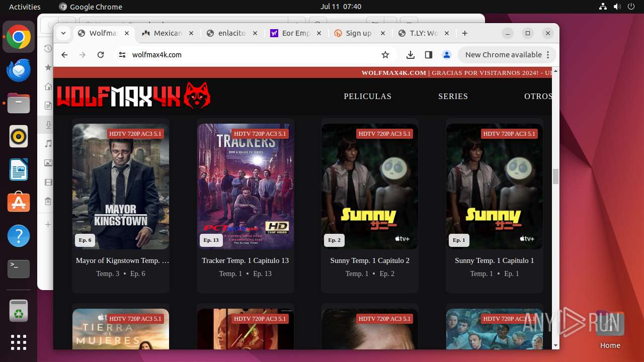Open the PELICULAS menu
The image size is (644, 362).
(367, 96)
